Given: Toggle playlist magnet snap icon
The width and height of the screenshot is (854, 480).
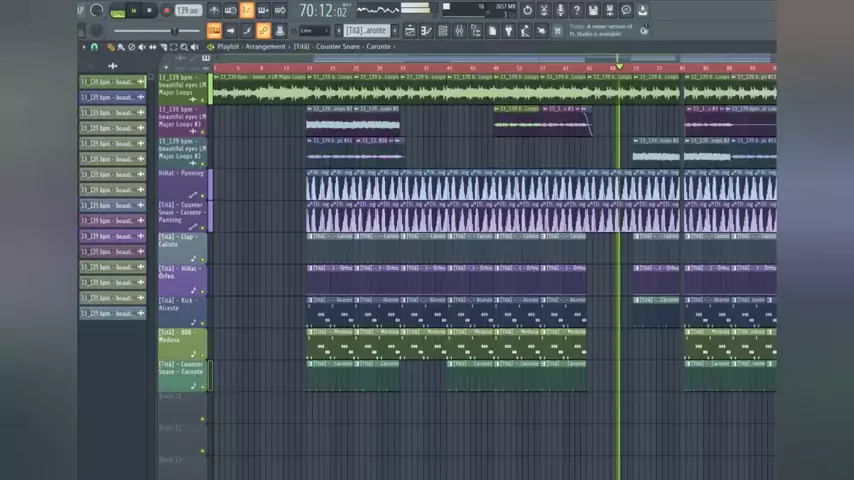Looking at the screenshot, I should click(94, 47).
